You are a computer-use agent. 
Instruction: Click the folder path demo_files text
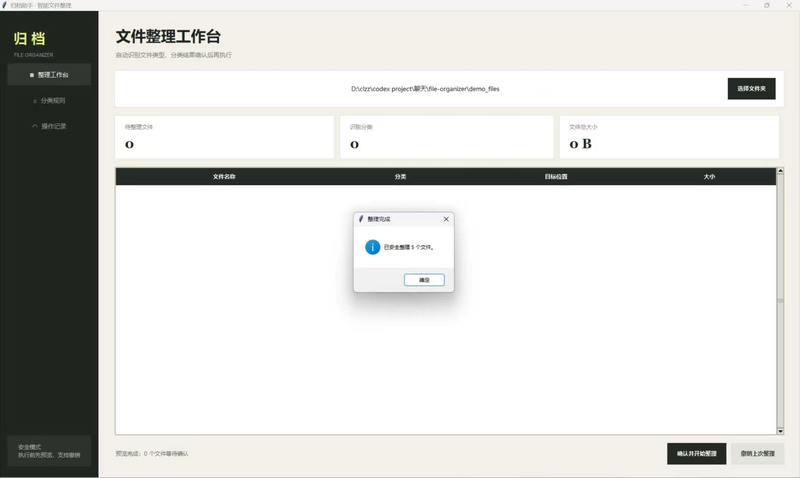425,89
